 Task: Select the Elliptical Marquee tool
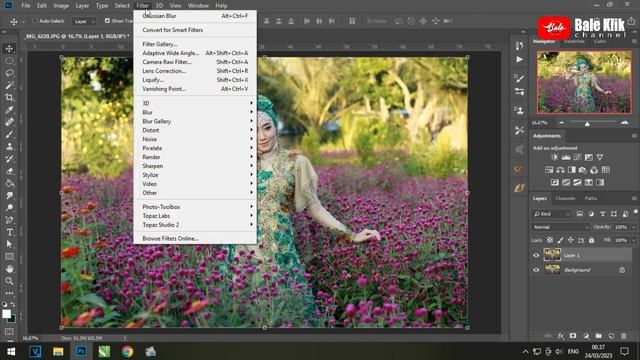pyautogui.click(x=9, y=61)
